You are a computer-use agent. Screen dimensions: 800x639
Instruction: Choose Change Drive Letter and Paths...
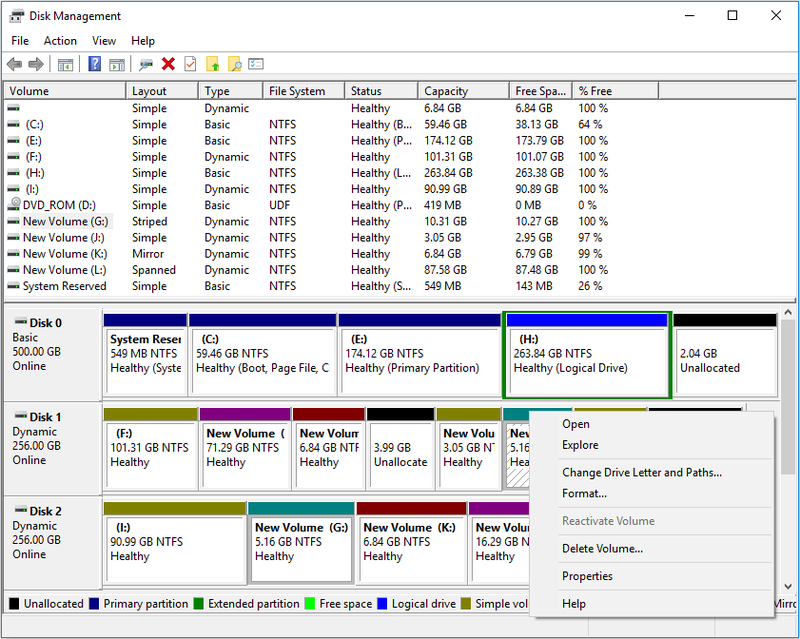point(642,473)
